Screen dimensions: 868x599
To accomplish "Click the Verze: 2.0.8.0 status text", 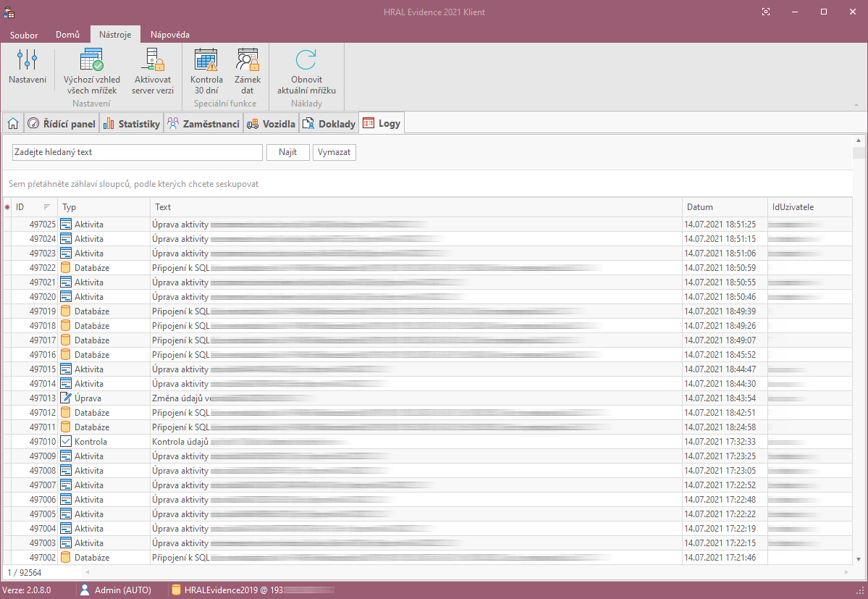I will point(27,590).
